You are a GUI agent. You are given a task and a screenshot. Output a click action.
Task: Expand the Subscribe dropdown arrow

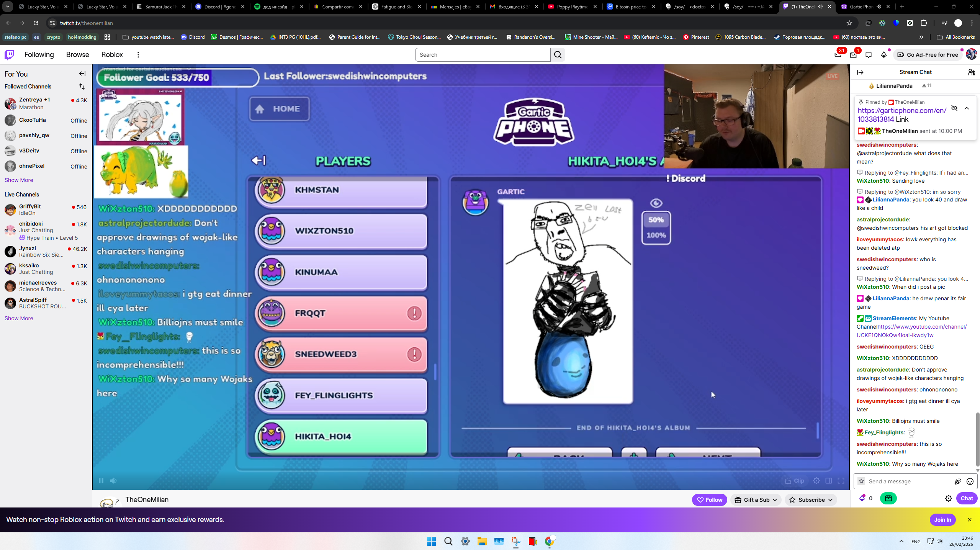pos(830,500)
